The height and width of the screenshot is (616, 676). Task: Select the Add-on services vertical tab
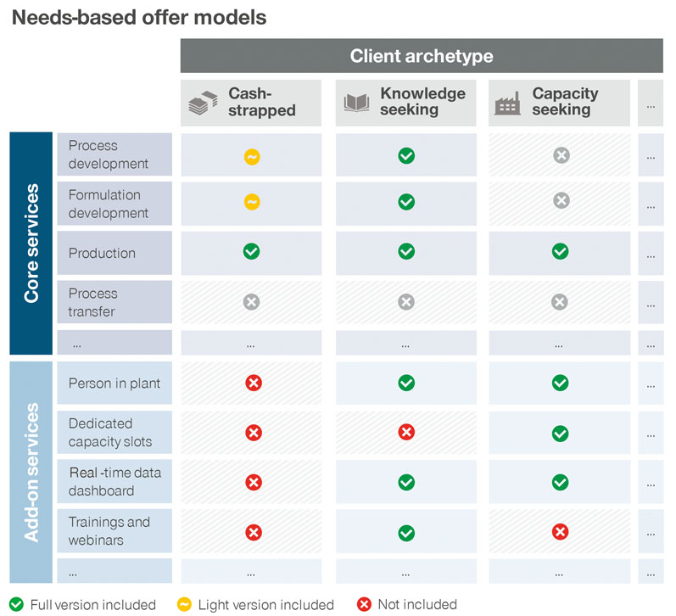[31, 472]
